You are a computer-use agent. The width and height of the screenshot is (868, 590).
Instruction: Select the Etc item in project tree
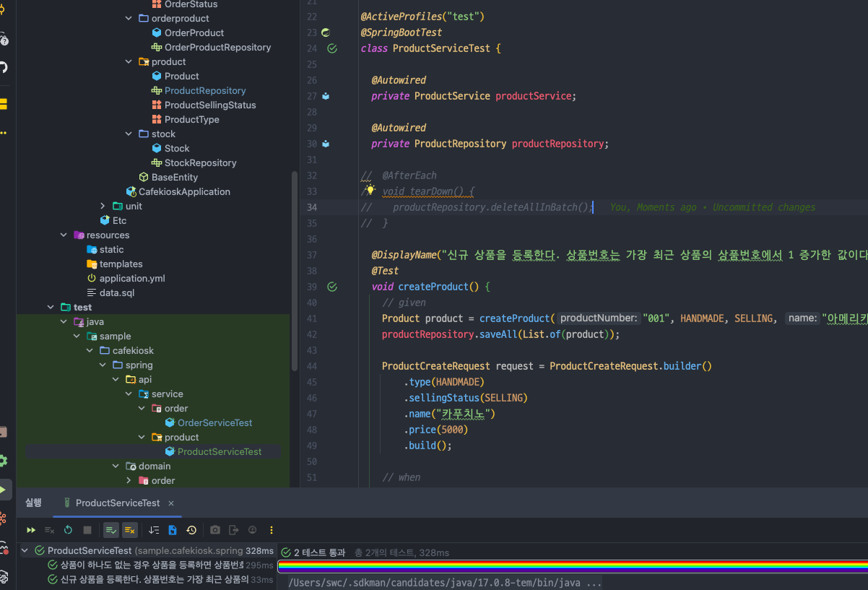pos(119,220)
